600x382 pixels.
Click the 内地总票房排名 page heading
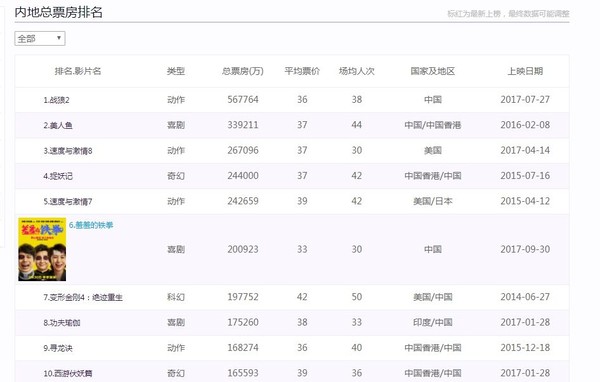[59, 12]
